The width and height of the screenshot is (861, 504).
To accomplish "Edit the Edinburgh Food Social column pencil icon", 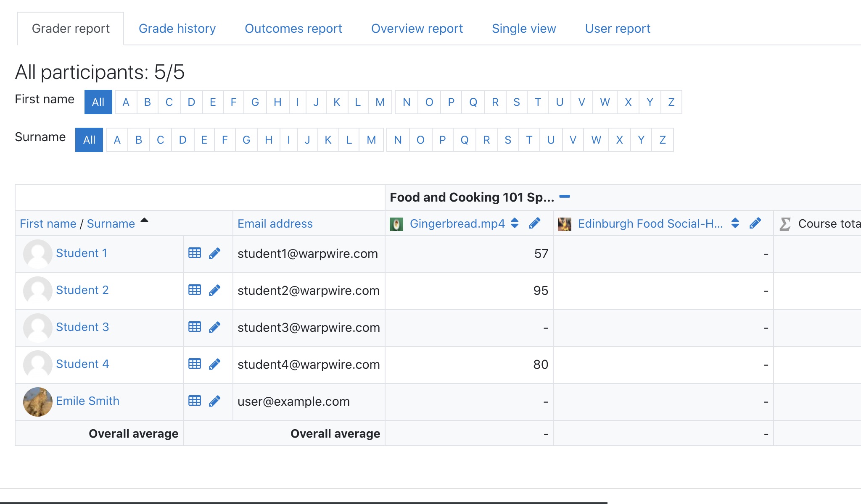I will click(755, 223).
